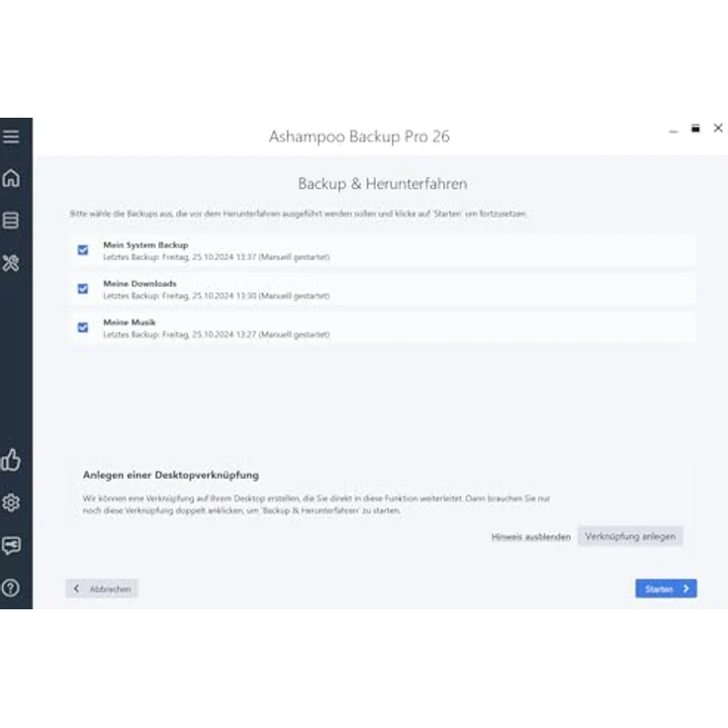Open the support chat icon

11,545
